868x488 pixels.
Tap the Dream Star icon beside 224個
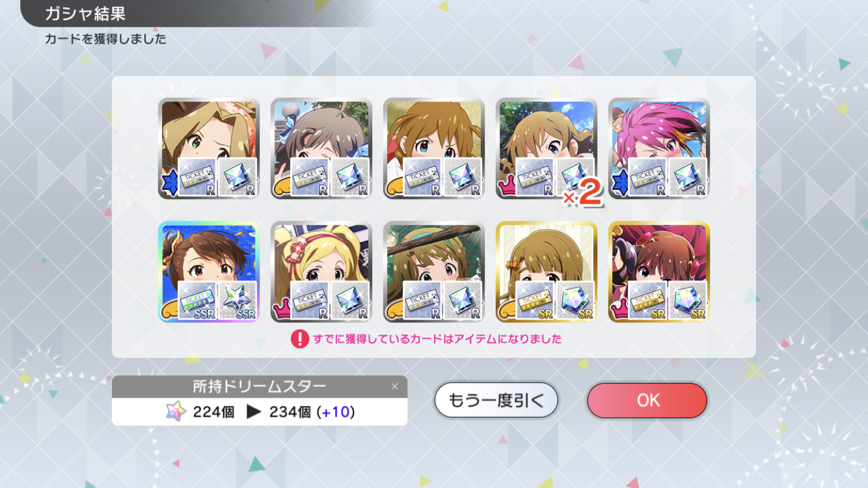point(176,412)
